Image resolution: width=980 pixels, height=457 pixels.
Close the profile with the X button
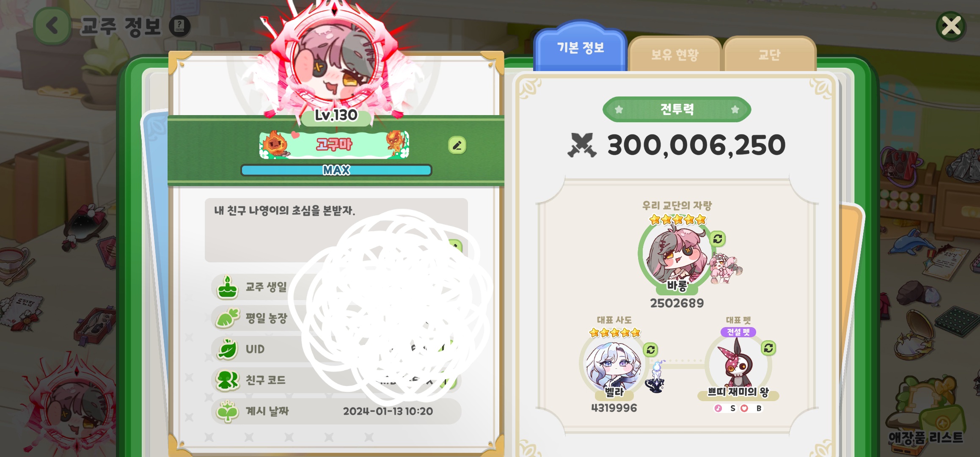click(951, 26)
